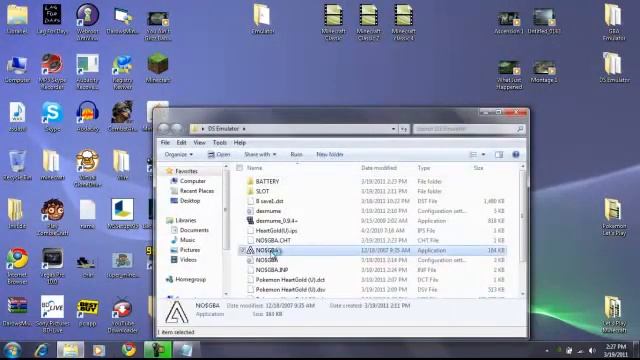Open the Edit menu in Explorer
The image size is (640, 360).
pyautogui.click(x=181, y=142)
